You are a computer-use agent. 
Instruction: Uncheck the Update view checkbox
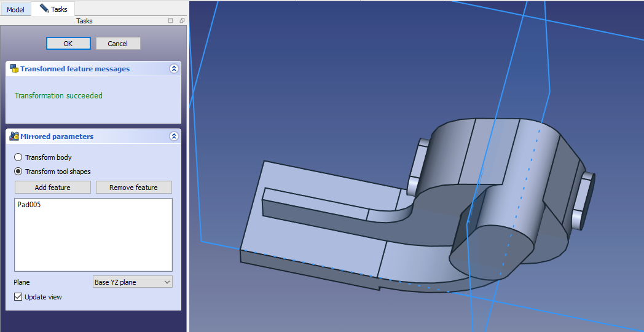point(18,297)
